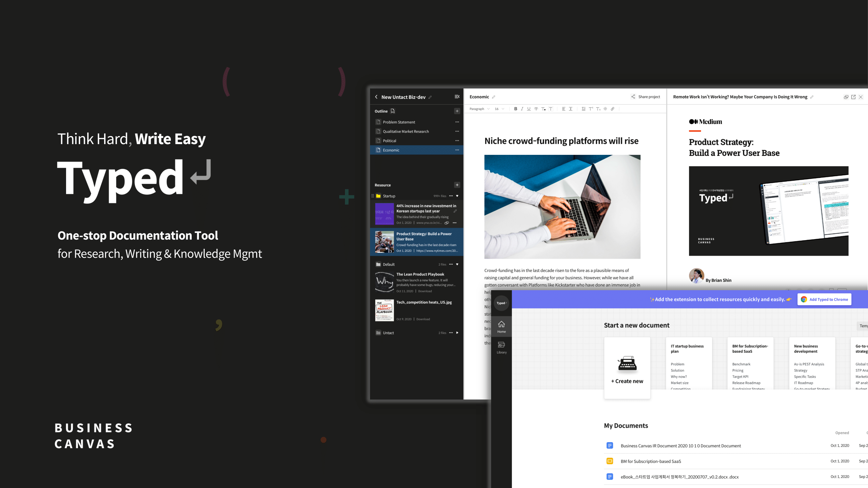Viewport: 868px width, 488px height.
Task: Open the link icon on the 44% increase resource
Action: pos(447,223)
